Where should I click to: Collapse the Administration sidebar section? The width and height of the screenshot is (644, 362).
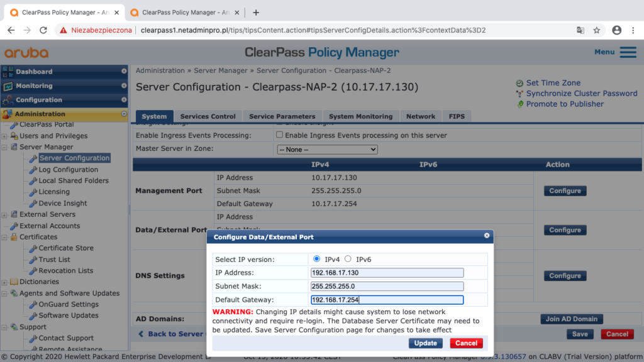click(x=124, y=114)
